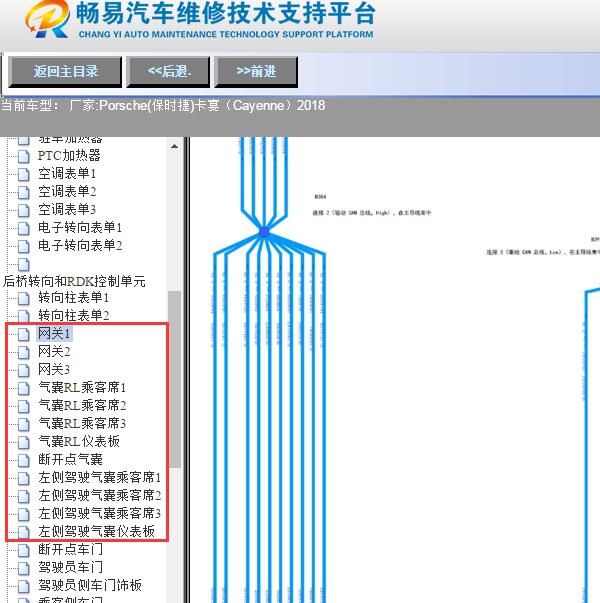
Task: Click the tree panel vertical scrollbar thumb
Action: pyautogui.click(x=174, y=379)
